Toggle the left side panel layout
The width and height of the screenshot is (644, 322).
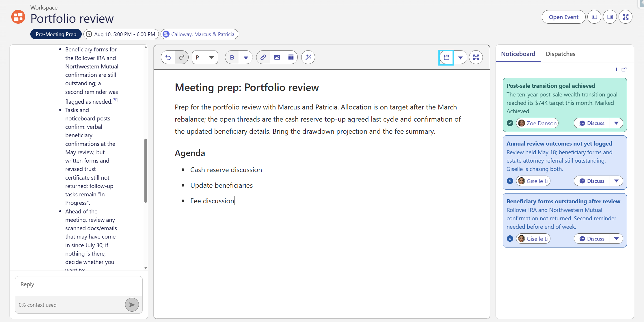594,17
